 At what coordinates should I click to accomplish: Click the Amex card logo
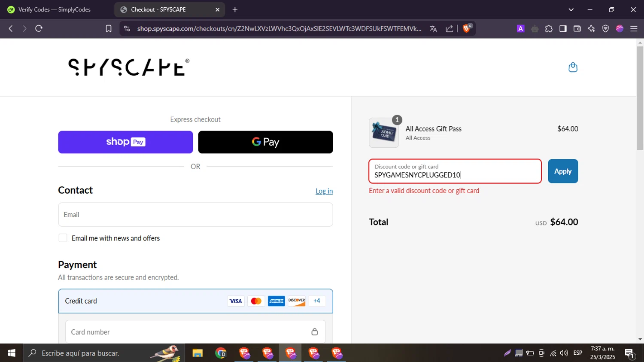pos(276,301)
